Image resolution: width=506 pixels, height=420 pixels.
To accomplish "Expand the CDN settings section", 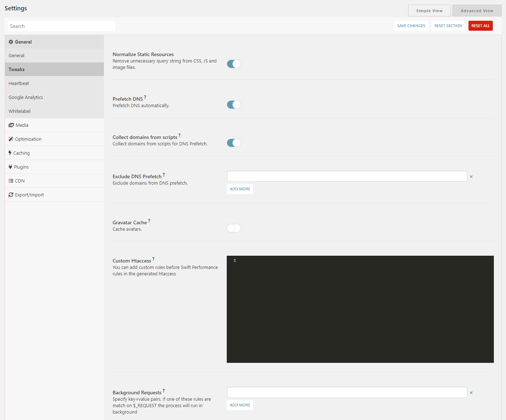I will [54, 181].
